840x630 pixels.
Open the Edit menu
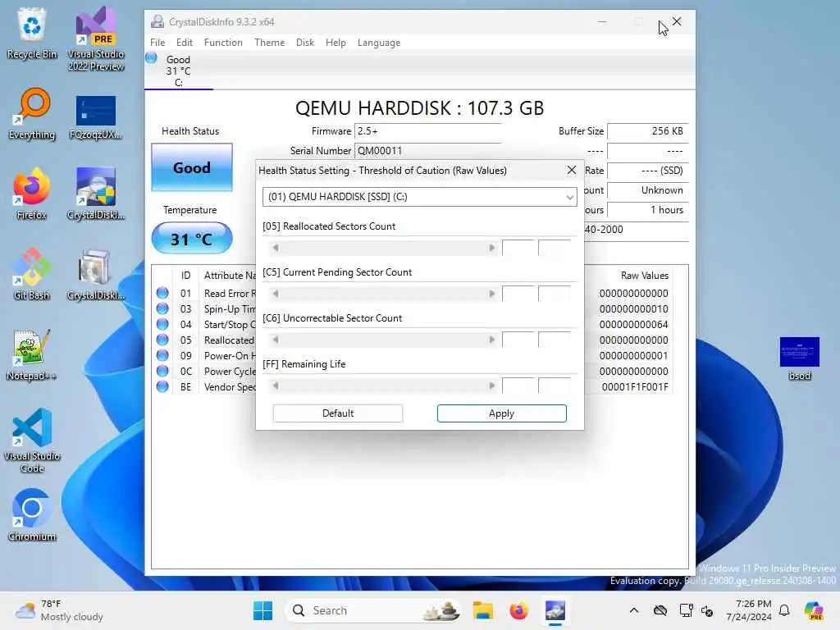[x=185, y=43]
